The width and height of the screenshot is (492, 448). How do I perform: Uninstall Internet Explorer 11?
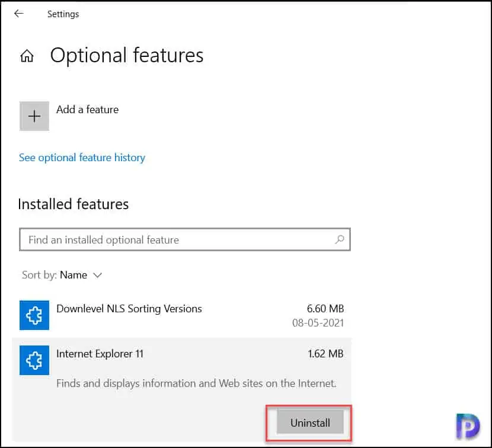point(310,423)
